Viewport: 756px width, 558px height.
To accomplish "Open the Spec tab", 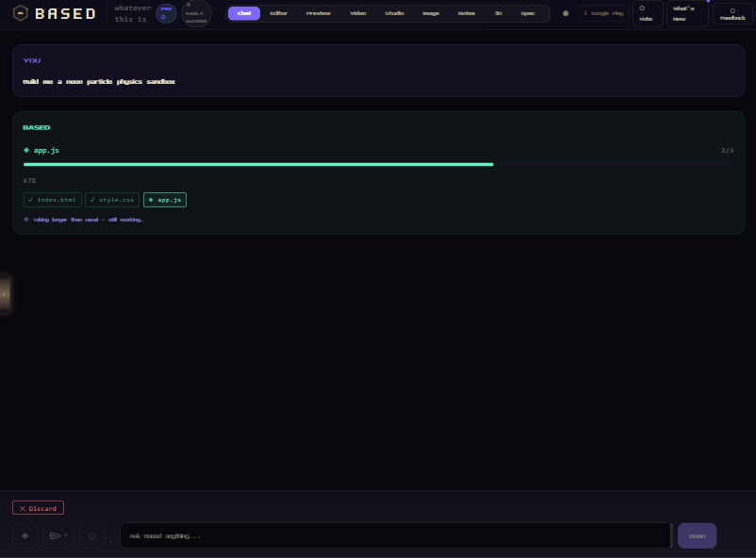I will [x=528, y=13].
